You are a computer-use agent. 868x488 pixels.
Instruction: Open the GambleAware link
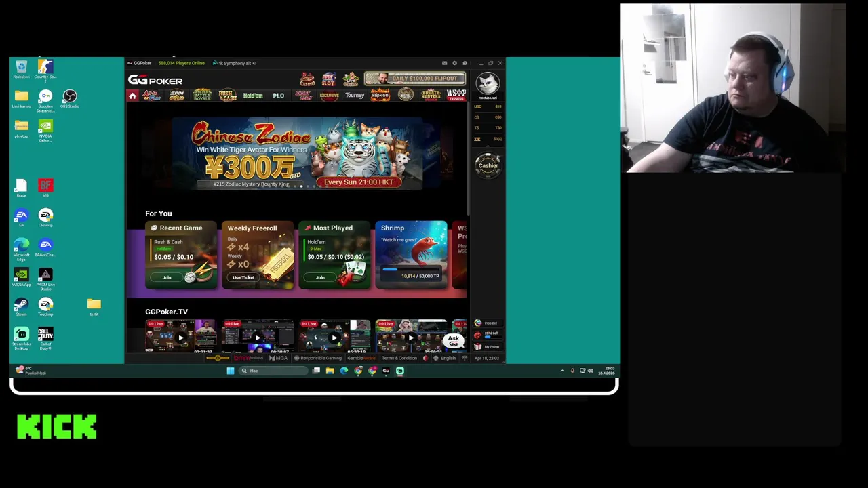(x=361, y=358)
